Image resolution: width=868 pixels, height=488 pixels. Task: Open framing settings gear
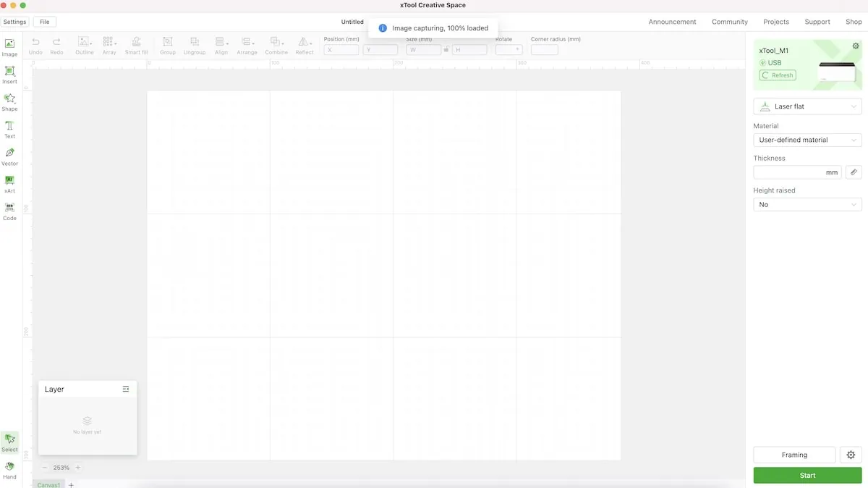click(851, 455)
